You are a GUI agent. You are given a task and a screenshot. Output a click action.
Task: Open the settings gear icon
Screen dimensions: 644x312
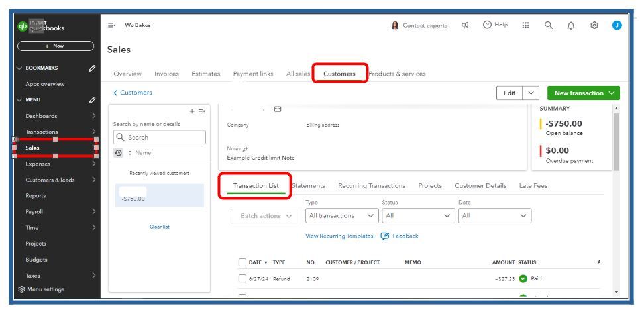coord(594,25)
